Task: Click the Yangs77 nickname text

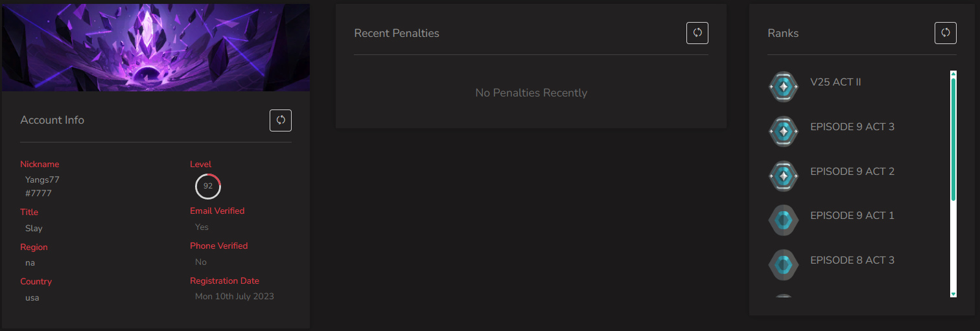Action: 42,180
